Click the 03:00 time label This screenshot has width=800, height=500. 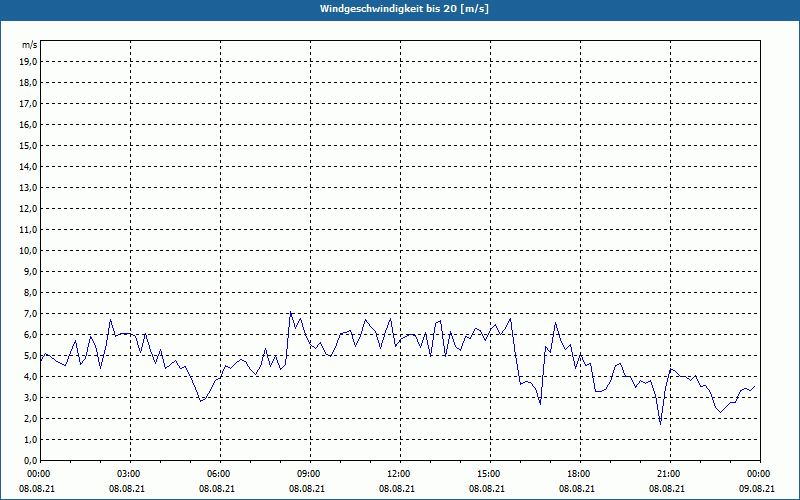click(130, 474)
